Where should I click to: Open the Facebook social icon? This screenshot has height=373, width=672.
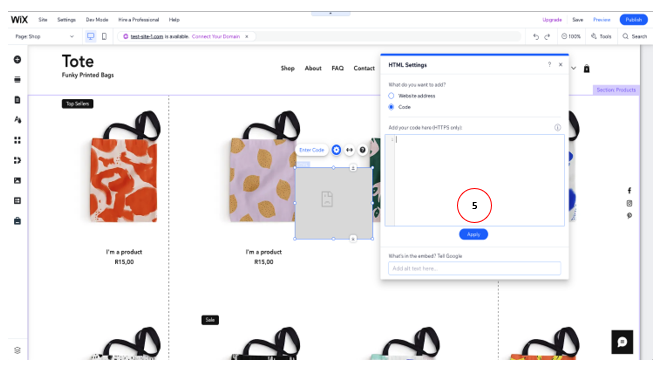pyautogui.click(x=629, y=190)
